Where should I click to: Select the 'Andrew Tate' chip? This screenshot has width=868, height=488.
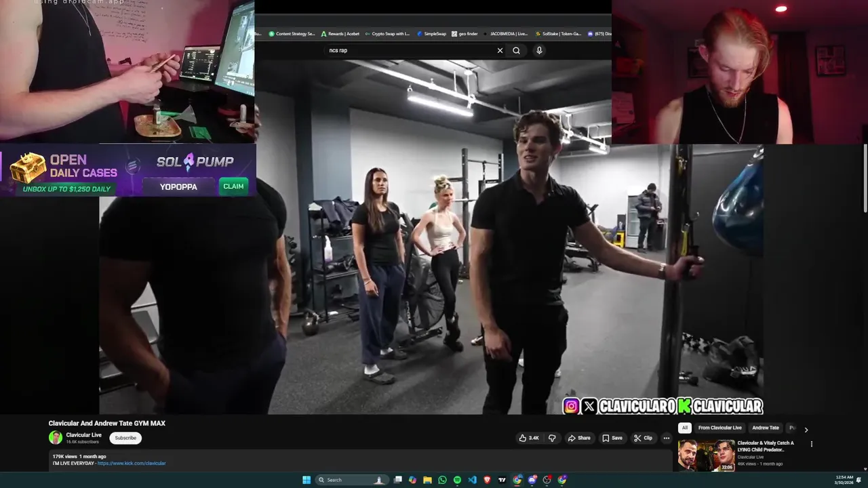766,428
